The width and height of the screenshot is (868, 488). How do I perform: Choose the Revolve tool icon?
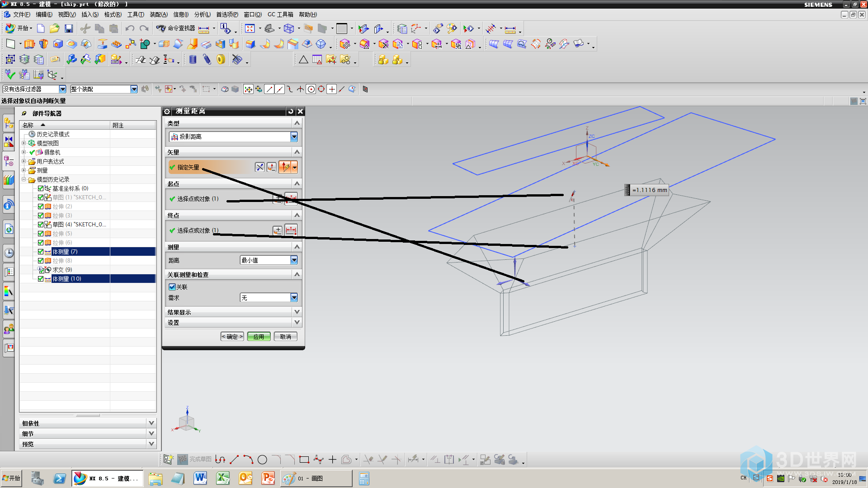(44, 44)
